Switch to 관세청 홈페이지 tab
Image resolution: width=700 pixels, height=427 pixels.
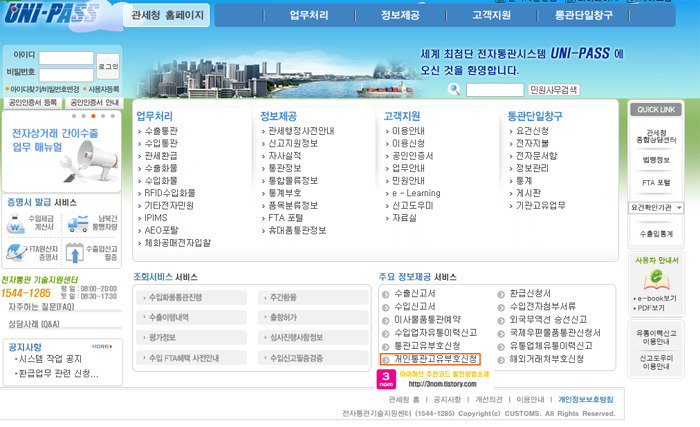pyautogui.click(x=167, y=15)
